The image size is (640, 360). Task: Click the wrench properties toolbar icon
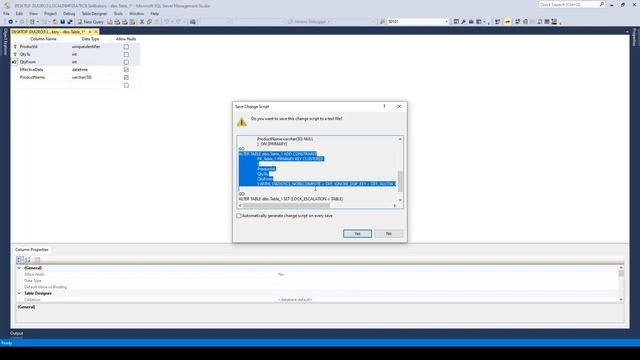(464, 22)
